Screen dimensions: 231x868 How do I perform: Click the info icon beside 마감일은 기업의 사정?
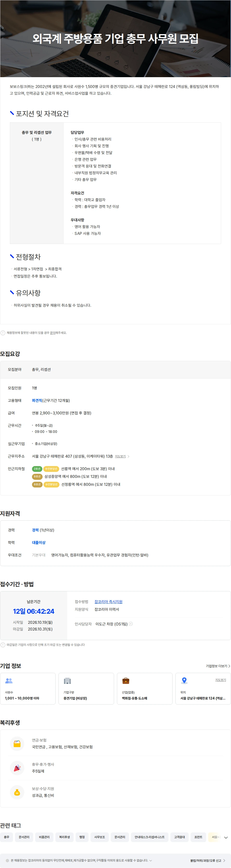click(3, 645)
